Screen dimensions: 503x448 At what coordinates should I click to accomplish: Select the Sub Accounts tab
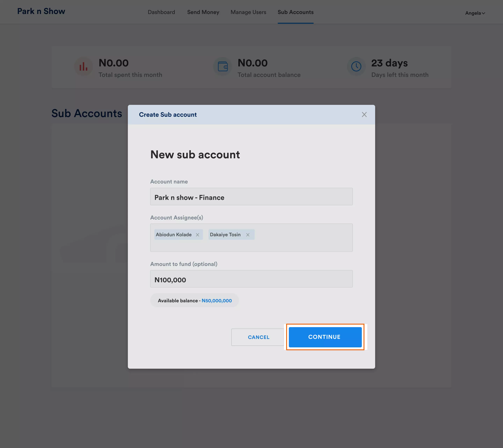[296, 12]
